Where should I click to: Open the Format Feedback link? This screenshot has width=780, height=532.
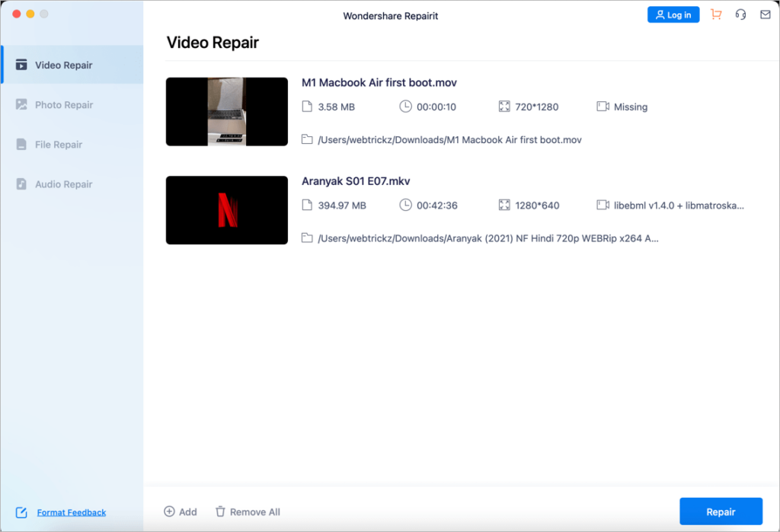[71, 512]
